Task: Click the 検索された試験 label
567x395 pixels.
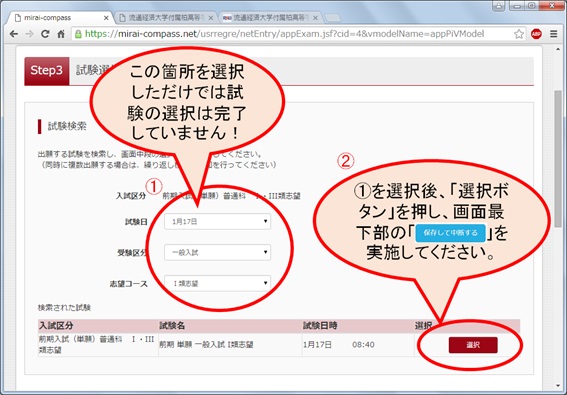Action: (x=64, y=308)
